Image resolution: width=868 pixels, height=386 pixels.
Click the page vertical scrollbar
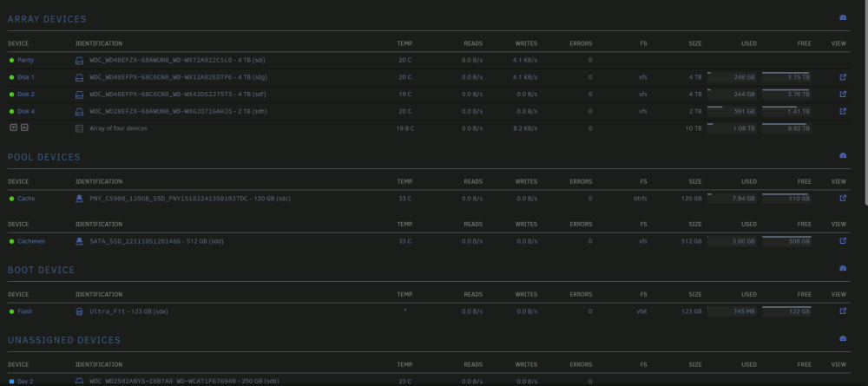pos(865,102)
